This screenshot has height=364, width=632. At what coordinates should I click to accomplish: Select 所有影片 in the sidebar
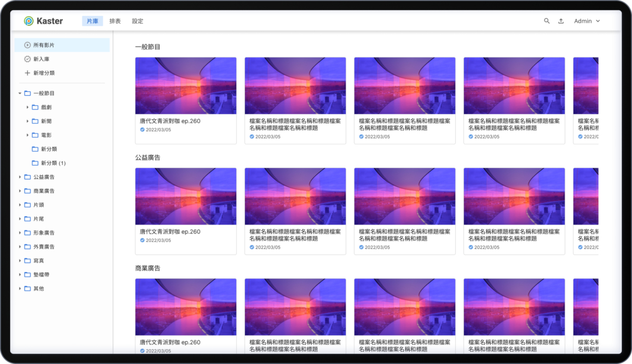click(x=62, y=45)
